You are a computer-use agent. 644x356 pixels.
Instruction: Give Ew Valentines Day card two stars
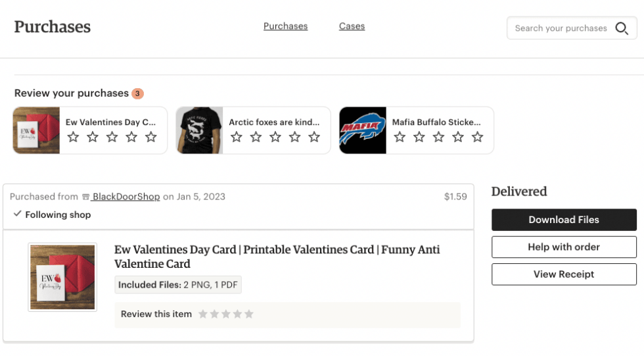(x=93, y=137)
